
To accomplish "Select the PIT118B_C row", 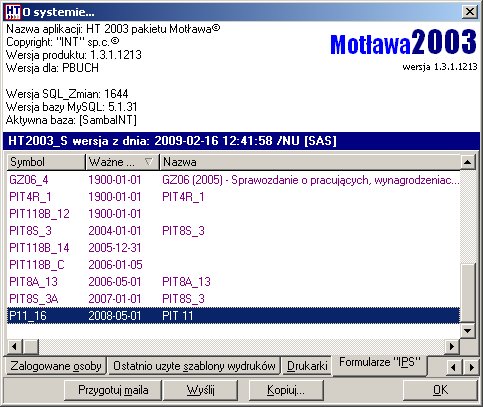I will 233,265.
